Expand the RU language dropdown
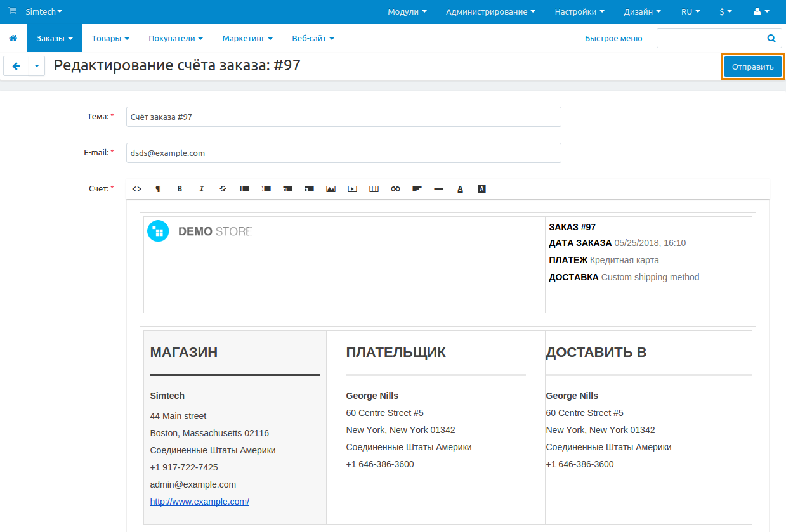 pyautogui.click(x=690, y=12)
